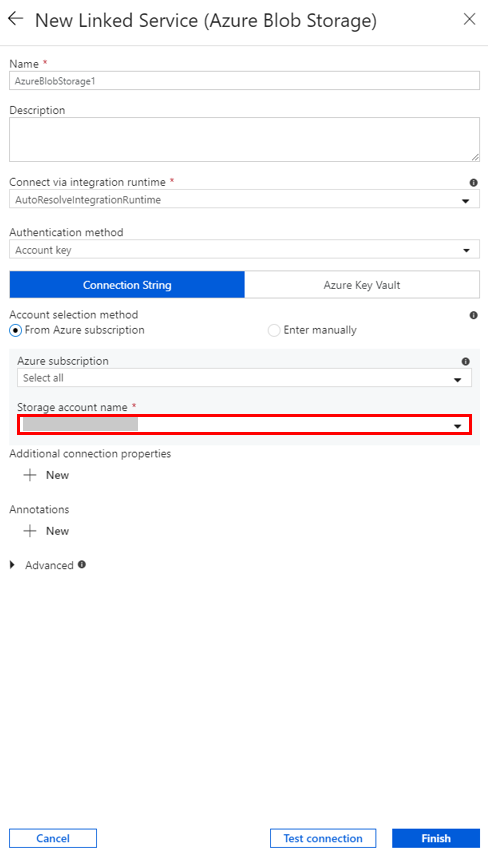
Task: Open Storage account name dropdown
Action: tap(244, 425)
